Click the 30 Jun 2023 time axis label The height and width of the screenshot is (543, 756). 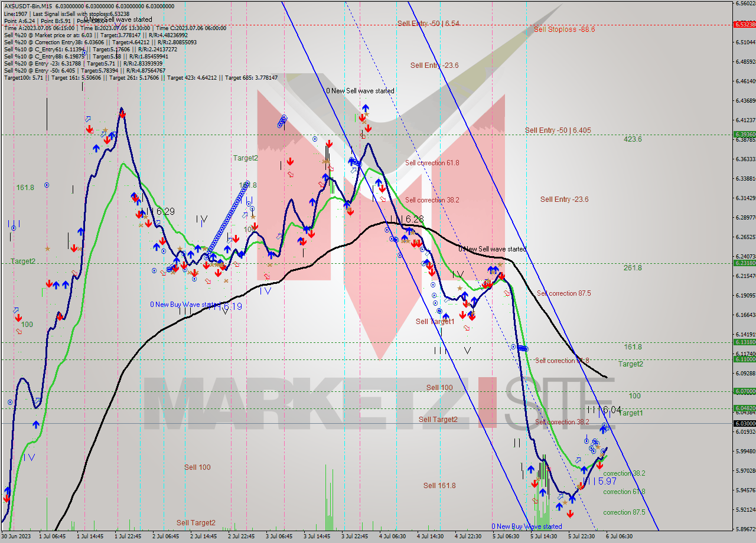point(17,537)
